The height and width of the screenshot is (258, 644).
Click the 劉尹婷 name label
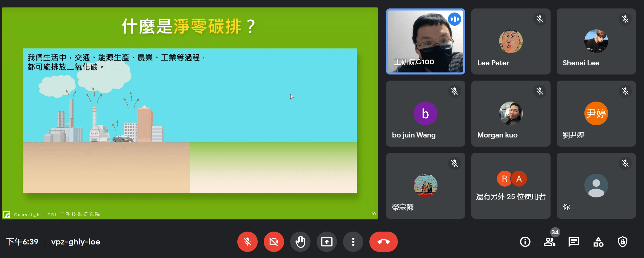pyautogui.click(x=574, y=135)
